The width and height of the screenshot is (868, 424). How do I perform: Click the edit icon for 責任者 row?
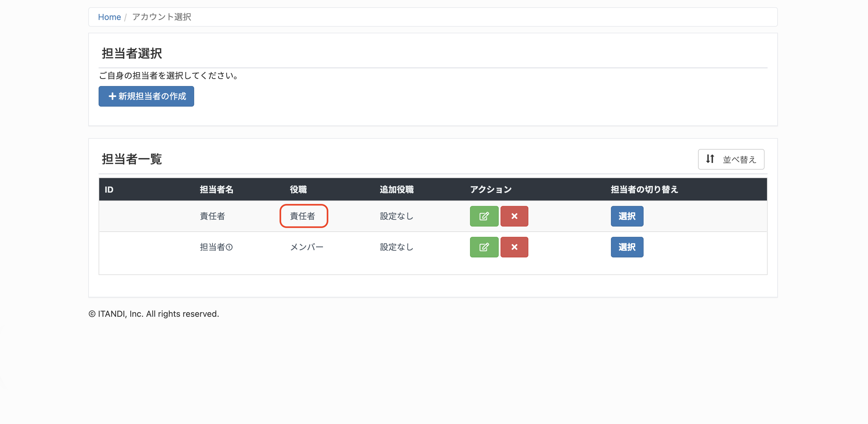click(x=484, y=216)
